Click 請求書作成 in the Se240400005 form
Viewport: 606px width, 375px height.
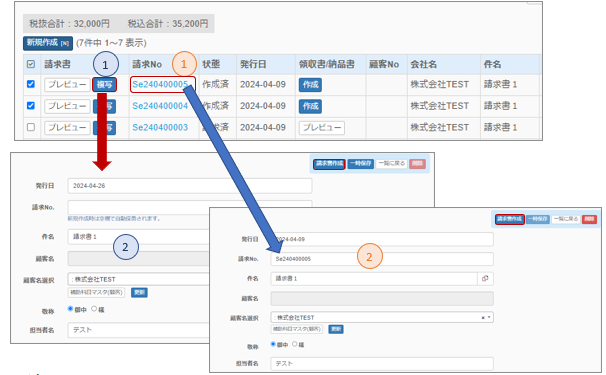[510, 219]
